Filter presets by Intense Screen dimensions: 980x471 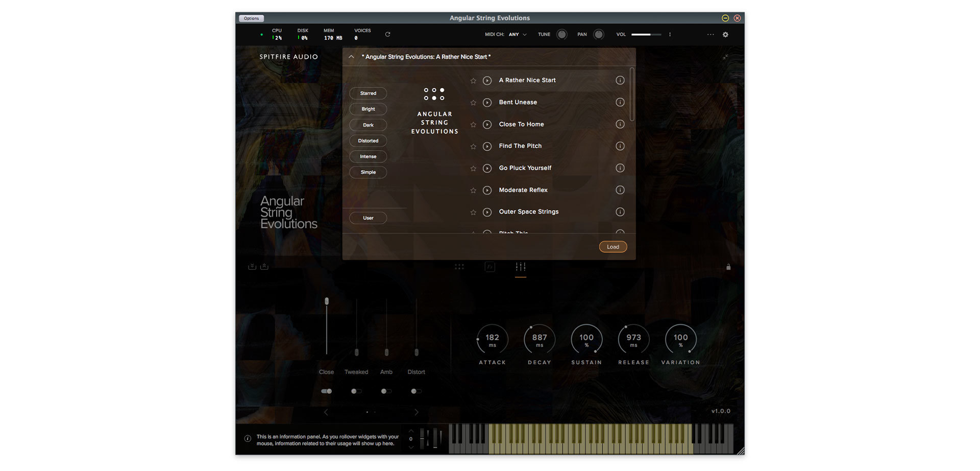[368, 157]
